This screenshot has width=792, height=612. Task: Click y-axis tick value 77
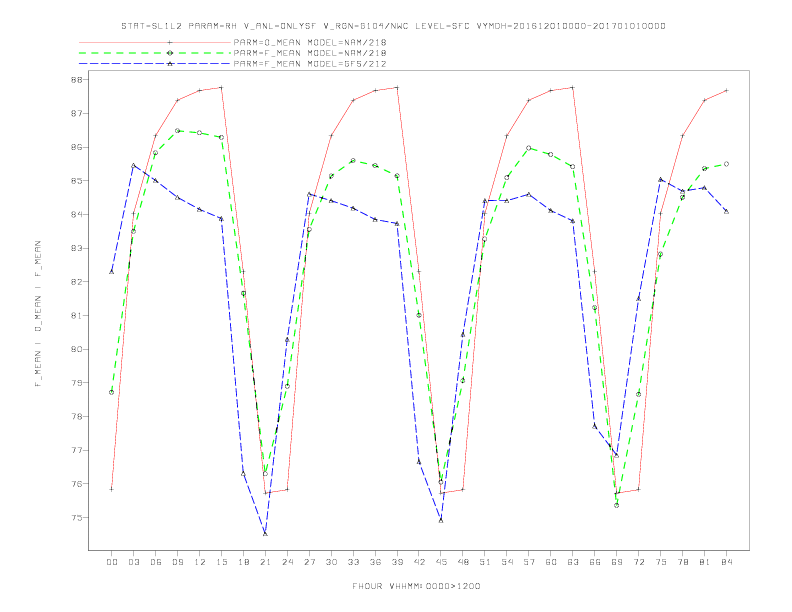pyautogui.click(x=78, y=450)
